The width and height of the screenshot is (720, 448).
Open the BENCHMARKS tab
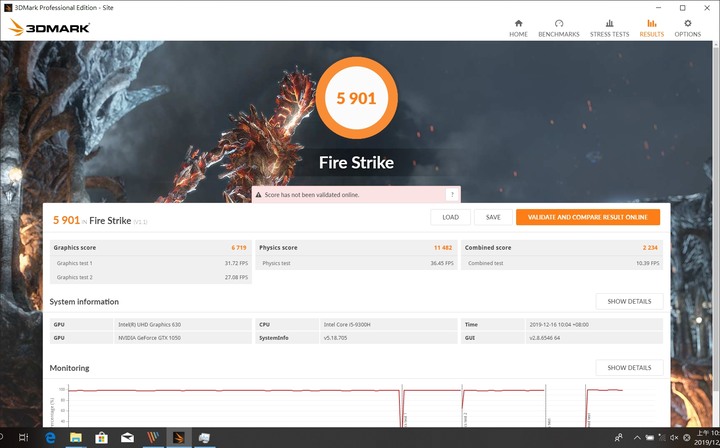(558, 28)
